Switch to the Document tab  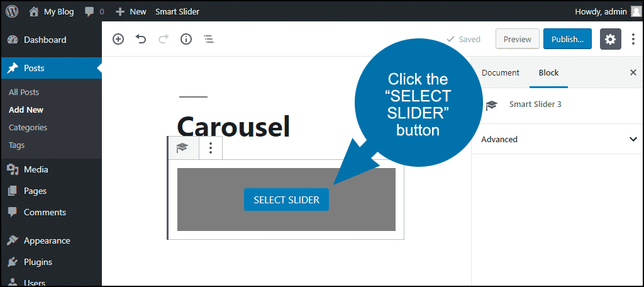pos(500,73)
